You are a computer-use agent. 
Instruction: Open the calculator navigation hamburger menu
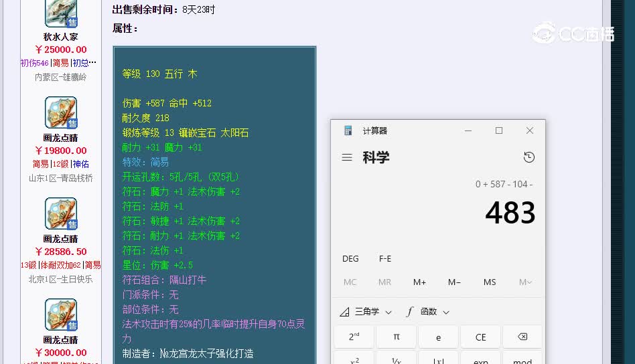click(x=347, y=157)
